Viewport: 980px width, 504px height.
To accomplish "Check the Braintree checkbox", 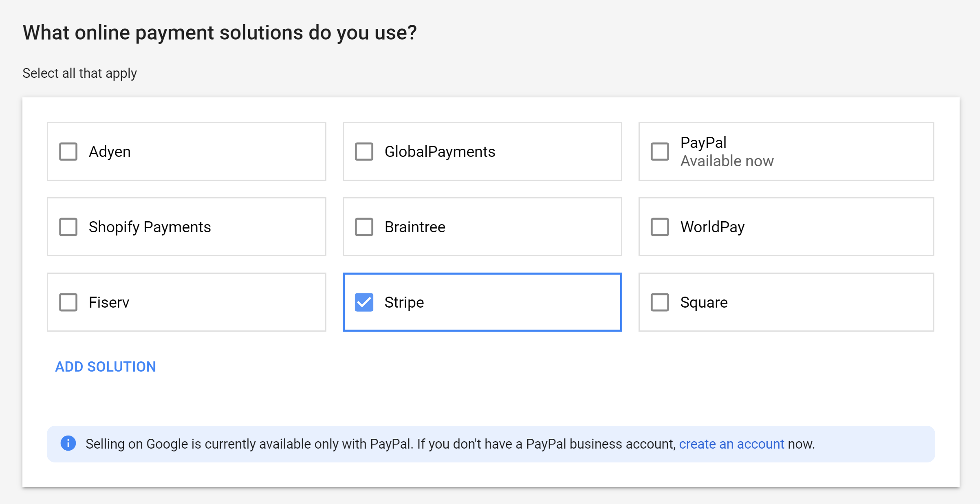I will click(x=364, y=227).
